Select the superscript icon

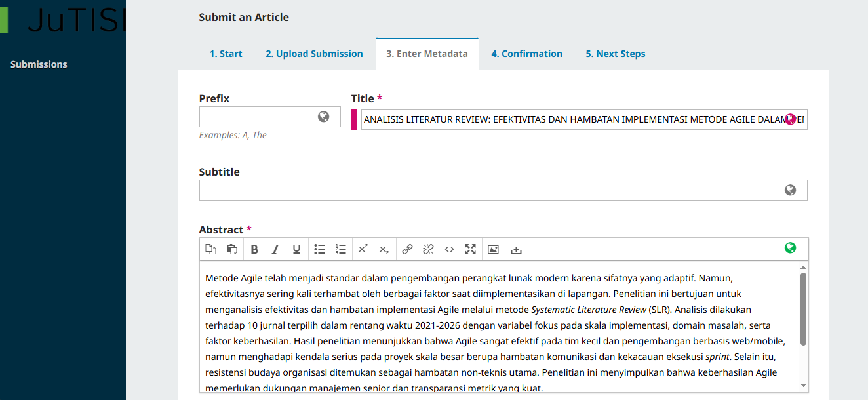(x=363, y=249)
